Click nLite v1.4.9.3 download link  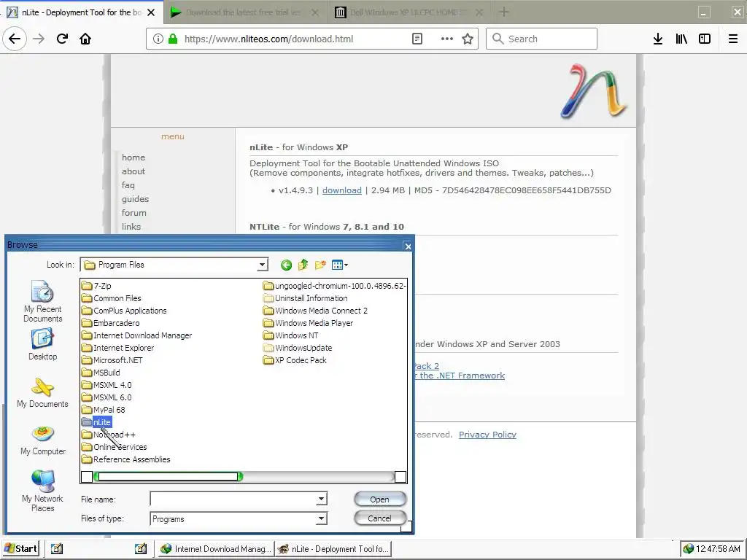342,190
